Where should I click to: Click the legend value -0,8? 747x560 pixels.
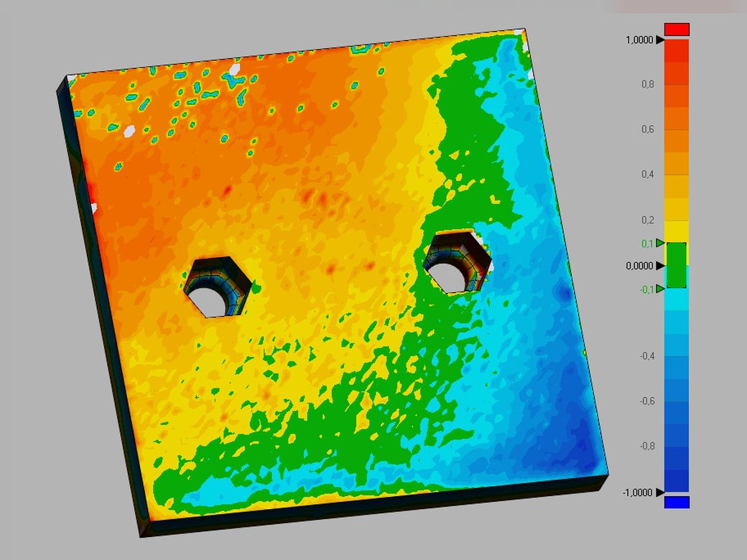647,446
